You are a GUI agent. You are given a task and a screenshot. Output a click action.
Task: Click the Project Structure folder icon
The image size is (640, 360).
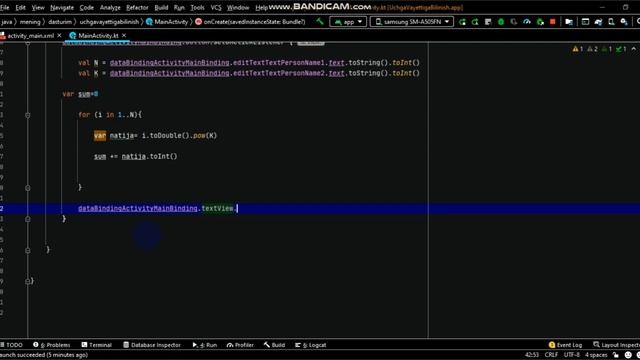569,22
